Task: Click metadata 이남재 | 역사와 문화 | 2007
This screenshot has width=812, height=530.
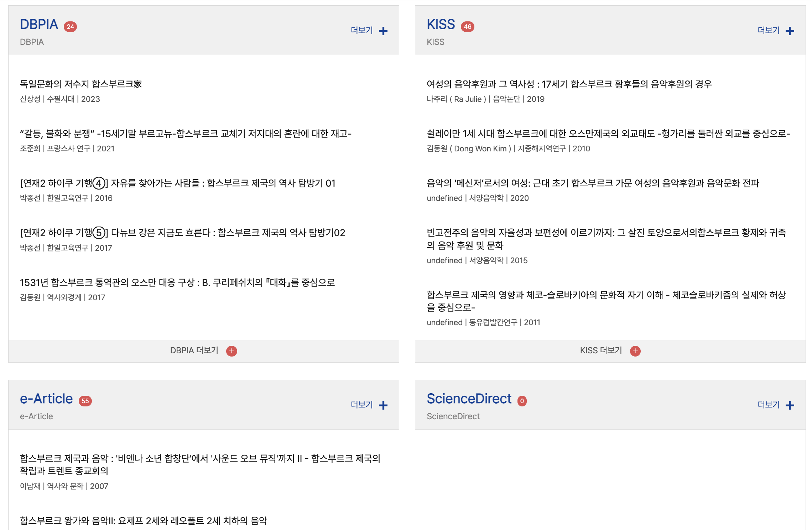Action: coord(64,486)
